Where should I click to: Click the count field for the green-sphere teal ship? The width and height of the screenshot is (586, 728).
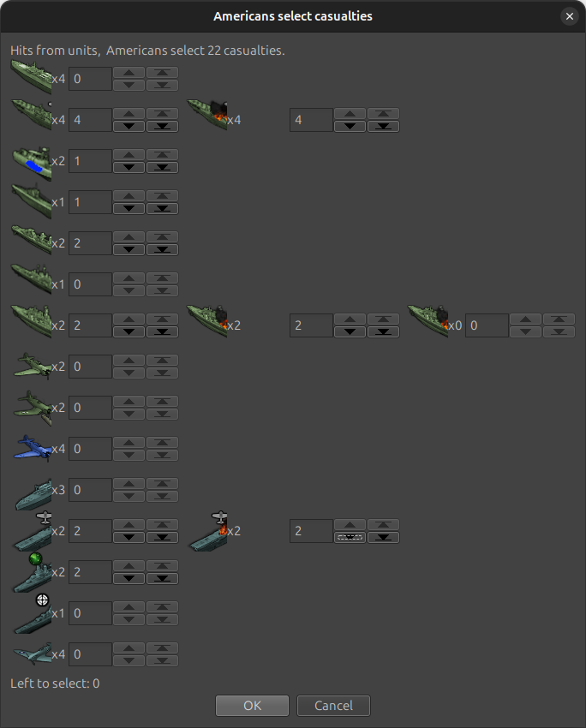tap(91, 572)
